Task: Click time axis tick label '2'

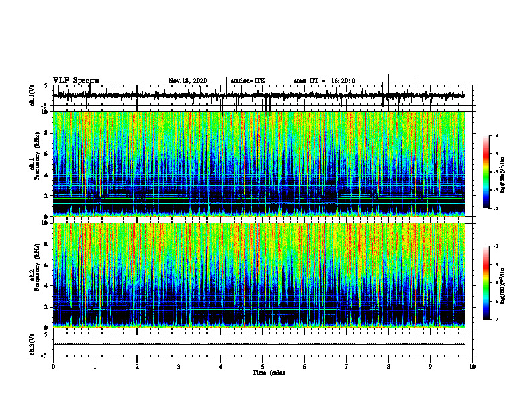Action: pyautogui.click(x=137, y=367)
